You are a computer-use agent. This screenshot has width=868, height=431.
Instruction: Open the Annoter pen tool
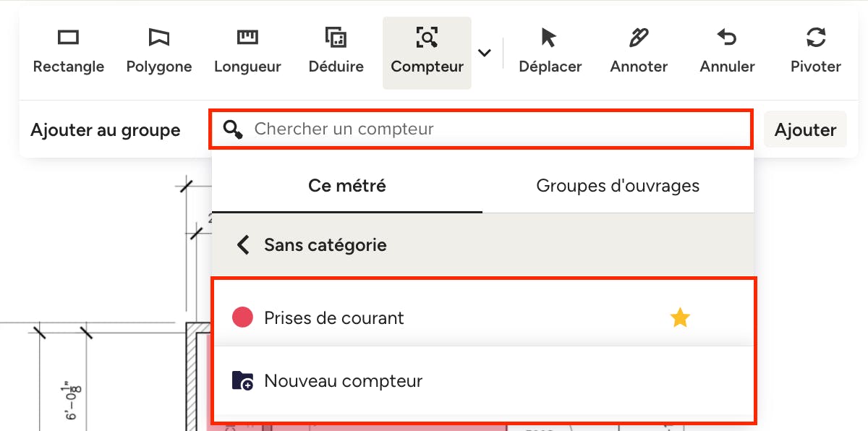(639, 52)
